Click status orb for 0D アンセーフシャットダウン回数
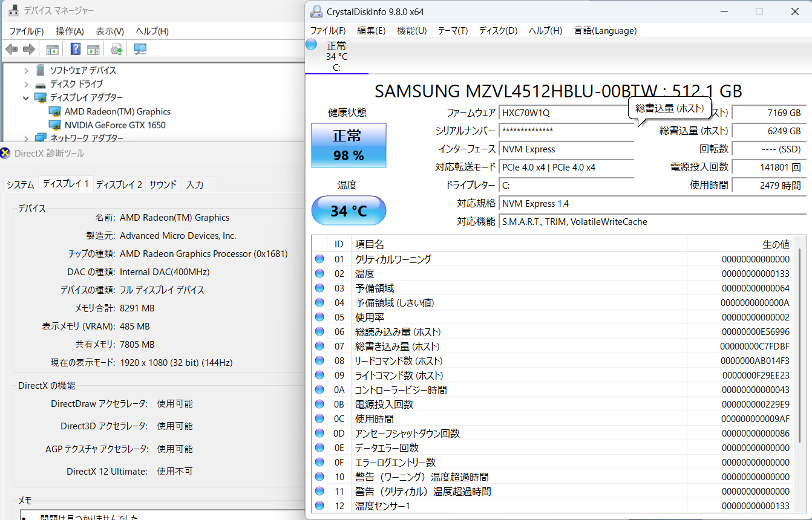The width and height of the screenshot is (812, 520). click(x=319, y=434)
